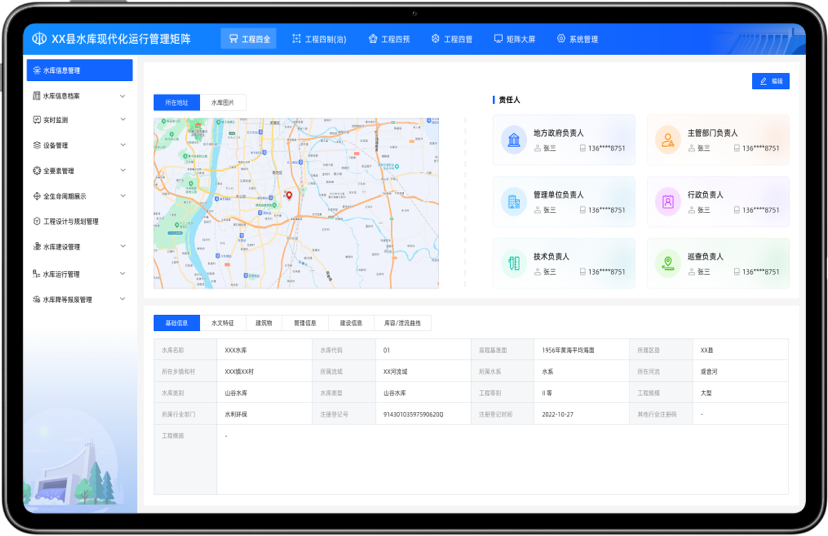Click the 工程规模 value 大型
Image resolution: width=828 pixels, height=536 pixels.
pos(706,393)
